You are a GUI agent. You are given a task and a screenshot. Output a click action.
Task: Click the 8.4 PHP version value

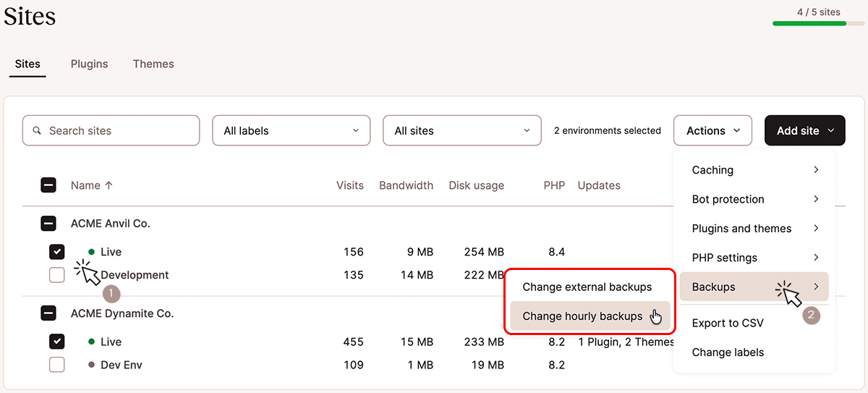(556, 252)
